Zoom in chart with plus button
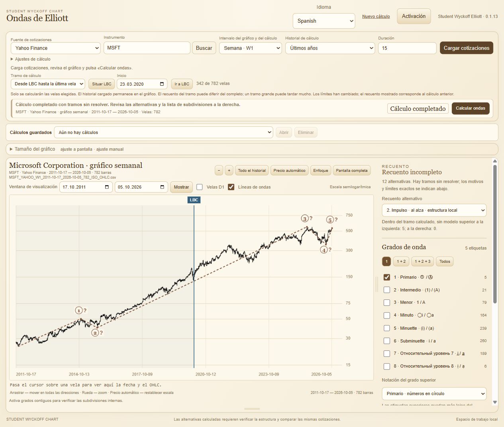The height and width of the screenshot is (427, 504). tap(229, 170)
